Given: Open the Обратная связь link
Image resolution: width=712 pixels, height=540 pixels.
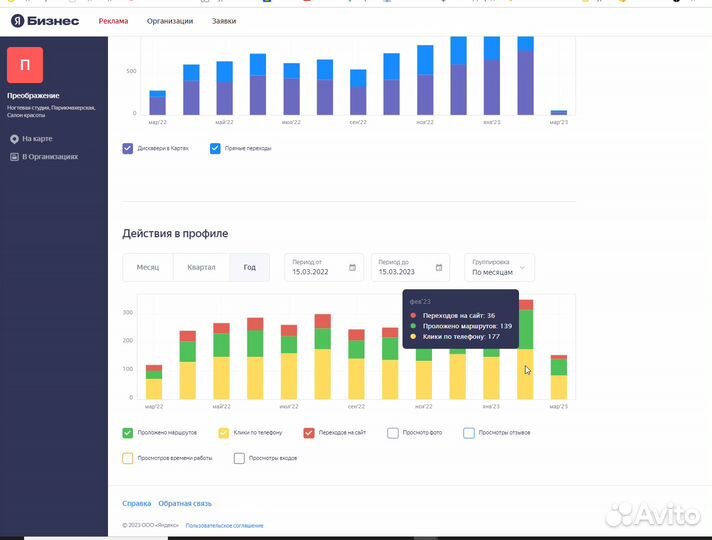Looking at the screenshot, I should pos(185,504).
